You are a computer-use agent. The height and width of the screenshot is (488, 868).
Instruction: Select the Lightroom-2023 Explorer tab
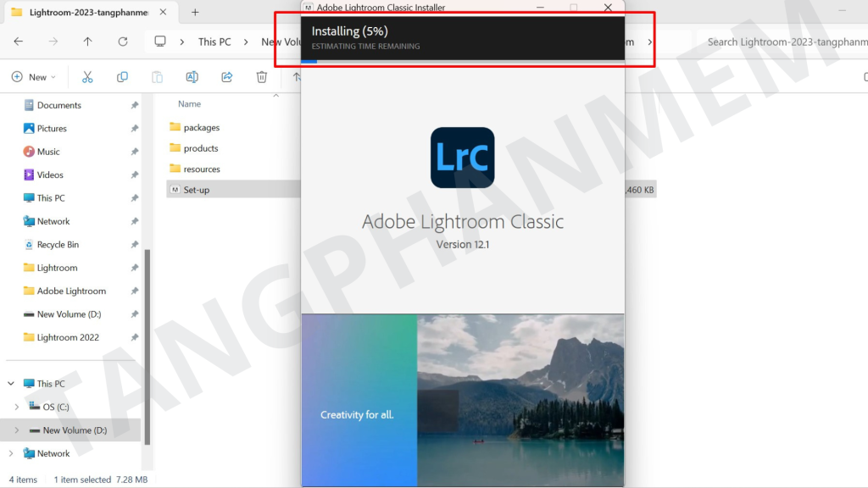point(81,12)
